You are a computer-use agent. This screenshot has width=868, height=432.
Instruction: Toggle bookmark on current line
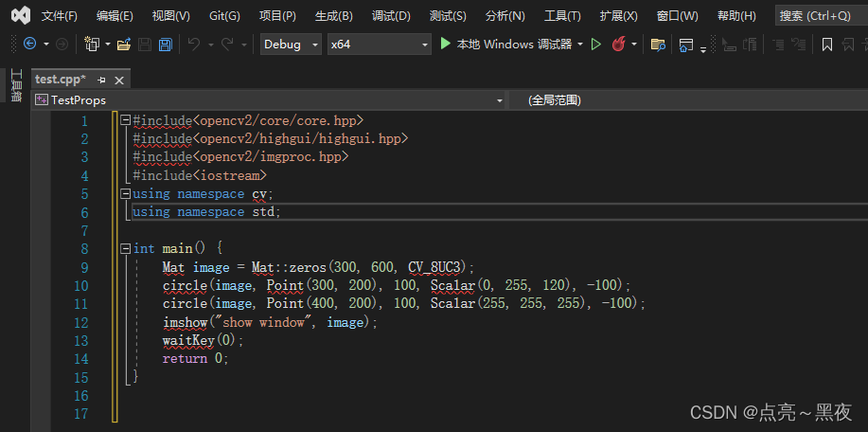click(x=827, y=45)
